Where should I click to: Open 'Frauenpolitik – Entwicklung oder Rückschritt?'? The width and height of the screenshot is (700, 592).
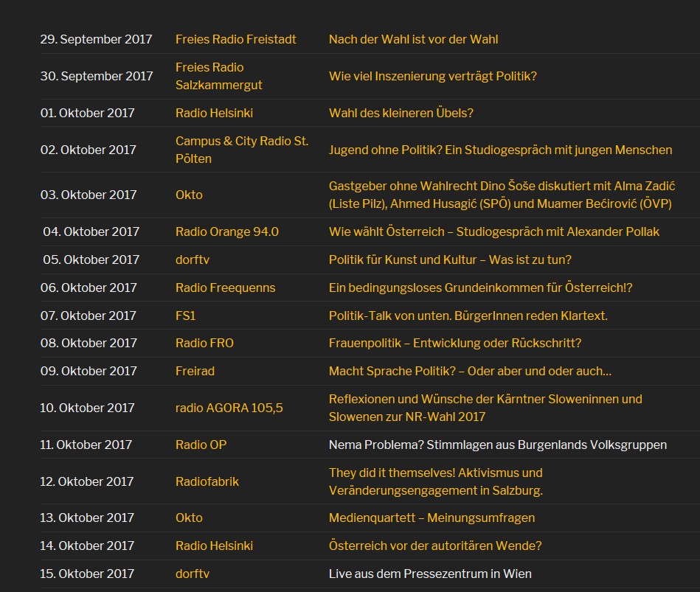[455, 343]
